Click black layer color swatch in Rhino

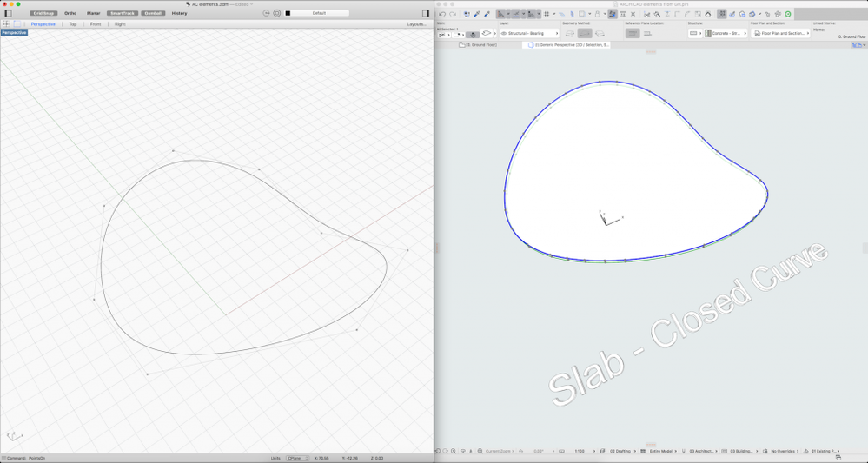pyautogui.click(x=288, y=13)
